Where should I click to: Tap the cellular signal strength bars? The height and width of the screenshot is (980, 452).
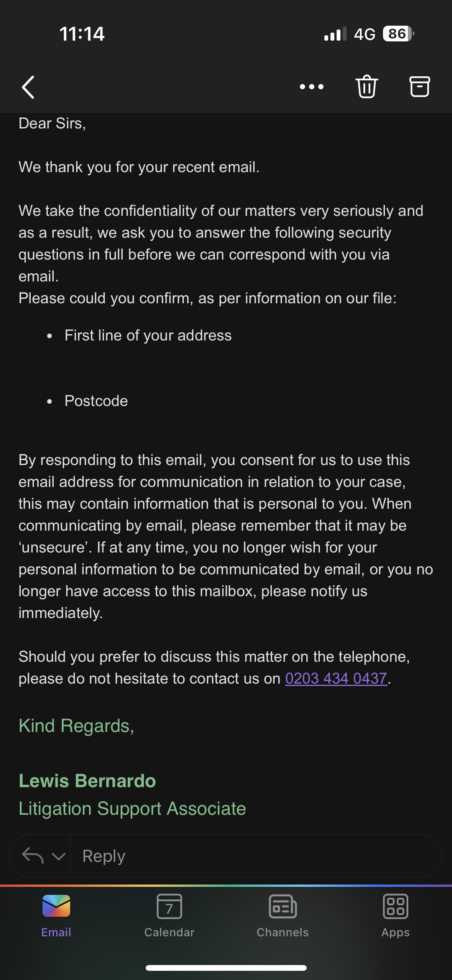335,34
